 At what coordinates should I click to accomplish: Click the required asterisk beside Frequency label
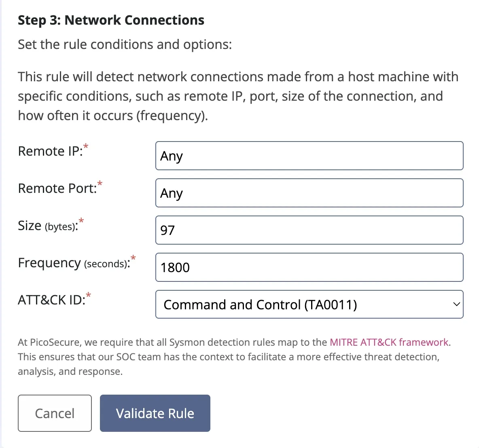133,258
